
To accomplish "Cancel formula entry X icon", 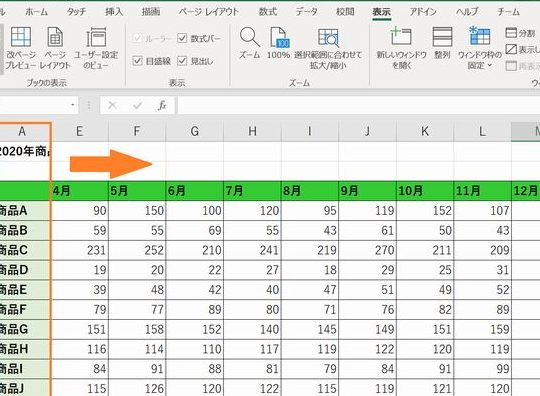I will pos(112,105).
